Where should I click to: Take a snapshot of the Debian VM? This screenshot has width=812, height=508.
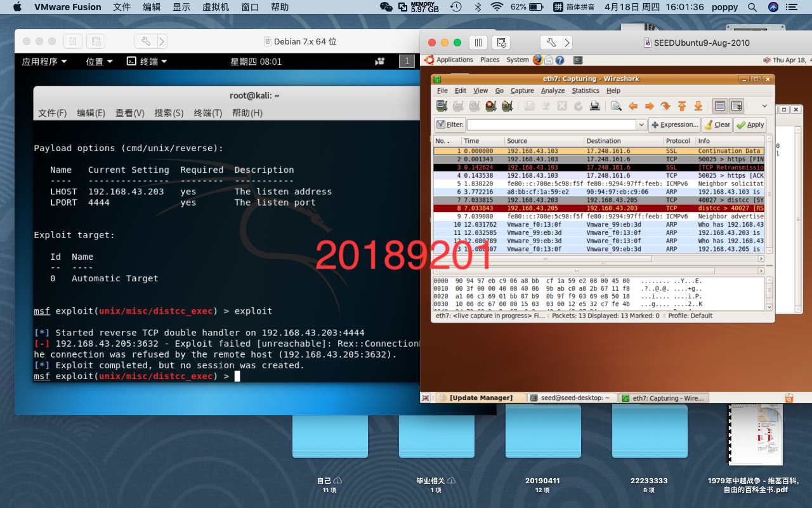[x=96, y=41]
